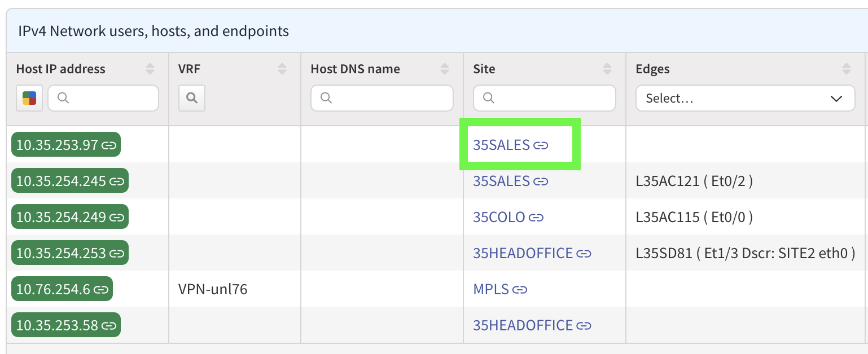Image resolution: width=868 pixels, height=354 pixels.
Task: Sort by Host IP address column arrows
Action: [150, 69]
